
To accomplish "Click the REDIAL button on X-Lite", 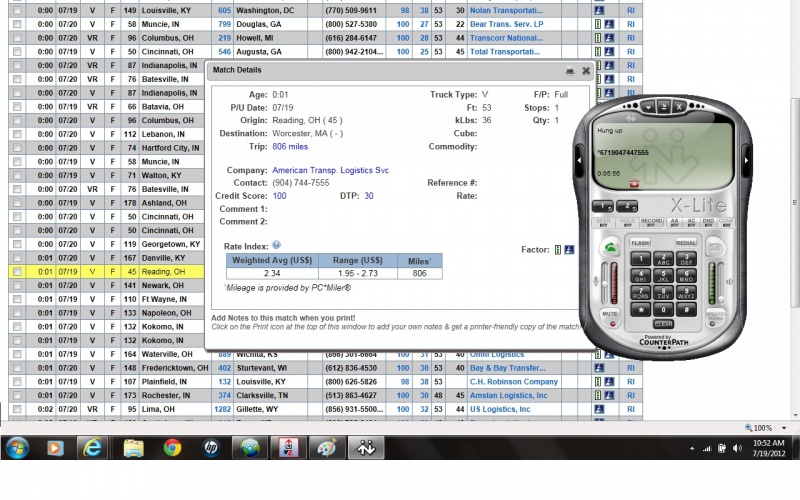I will pyautogui.click(x=686, y=243).
